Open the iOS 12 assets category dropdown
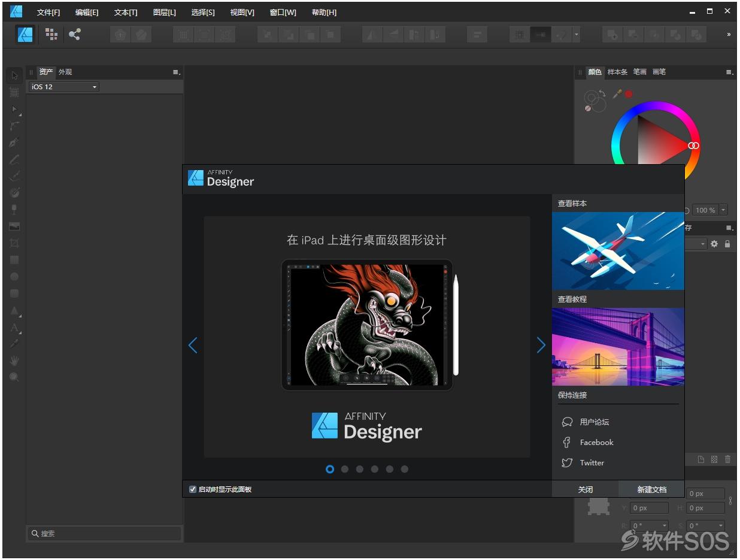The width and height of the screenshot is (740, 560). [63, 87]
